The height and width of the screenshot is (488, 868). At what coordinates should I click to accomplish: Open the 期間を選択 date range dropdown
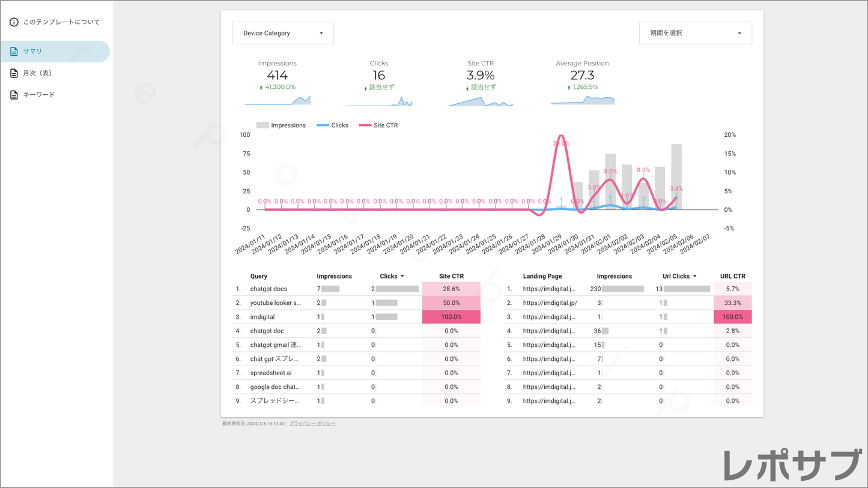695,33
